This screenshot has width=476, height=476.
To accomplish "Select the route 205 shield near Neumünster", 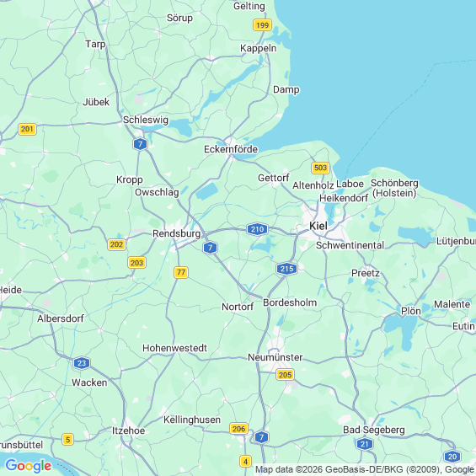I will click(x=285, y=375).
